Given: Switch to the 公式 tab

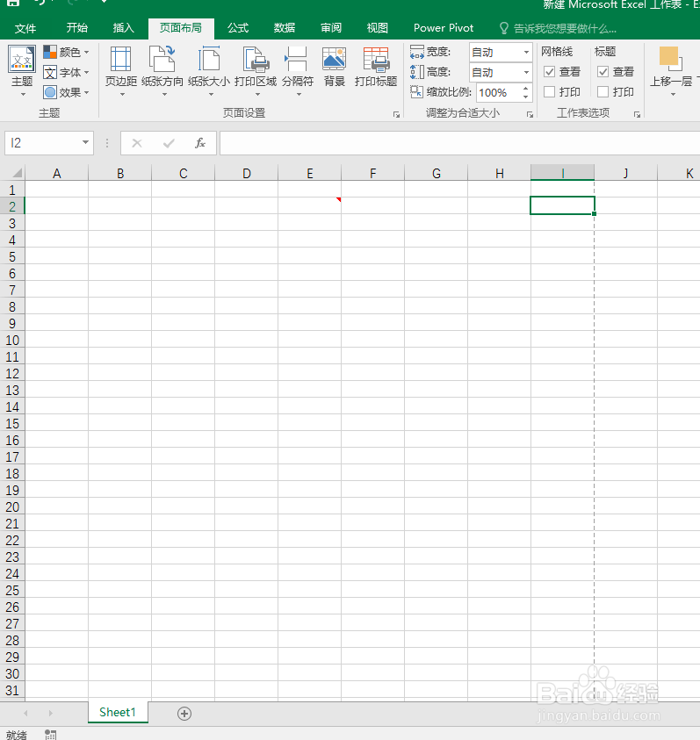Looking at the screenshot, I should click(238, 28).
